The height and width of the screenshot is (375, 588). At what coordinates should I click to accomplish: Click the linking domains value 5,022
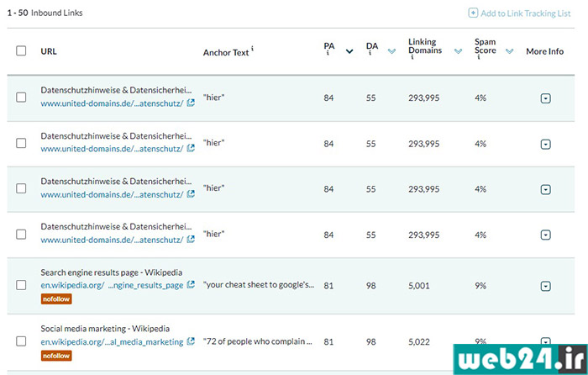click(x=419, y=342)
